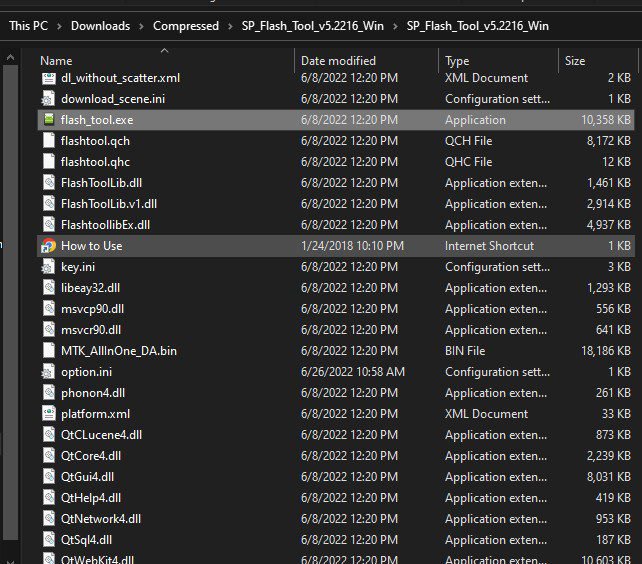Select the QtGui4.dll file name

(x=87, y=477)
